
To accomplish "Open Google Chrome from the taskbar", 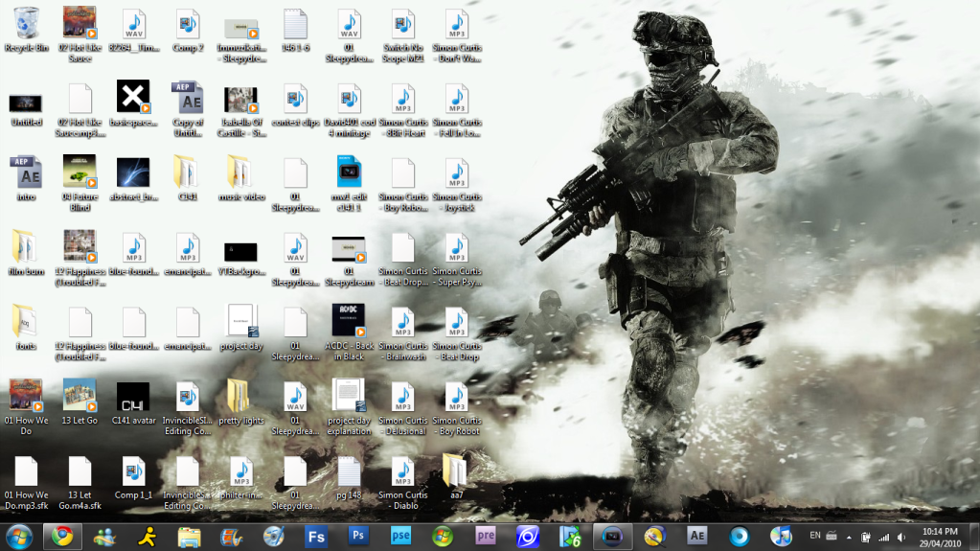I will click(62, 536).
